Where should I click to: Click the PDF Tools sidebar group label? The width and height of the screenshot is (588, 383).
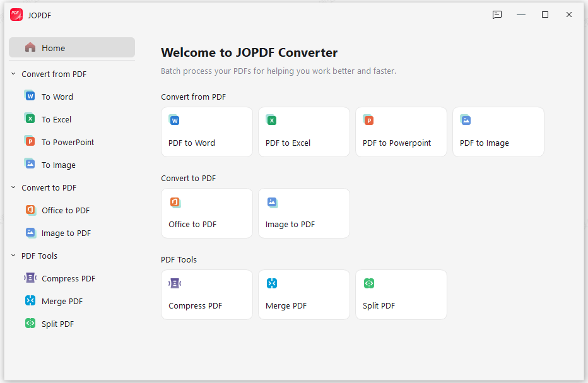[x=39, y=256]
